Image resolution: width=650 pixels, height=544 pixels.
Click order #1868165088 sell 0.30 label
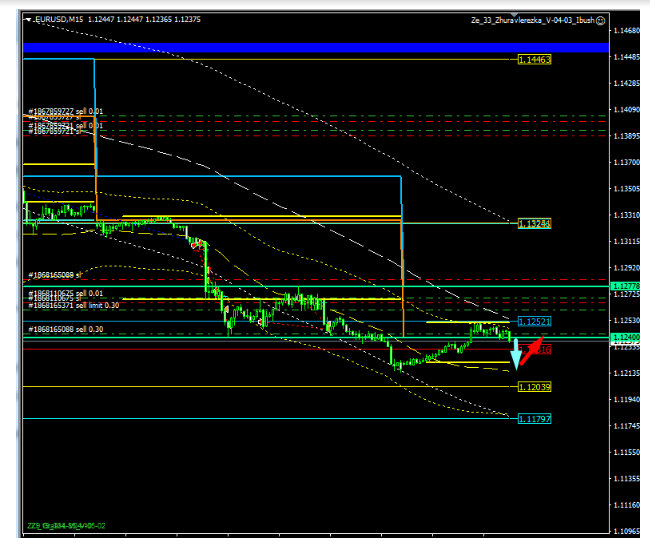66,329
